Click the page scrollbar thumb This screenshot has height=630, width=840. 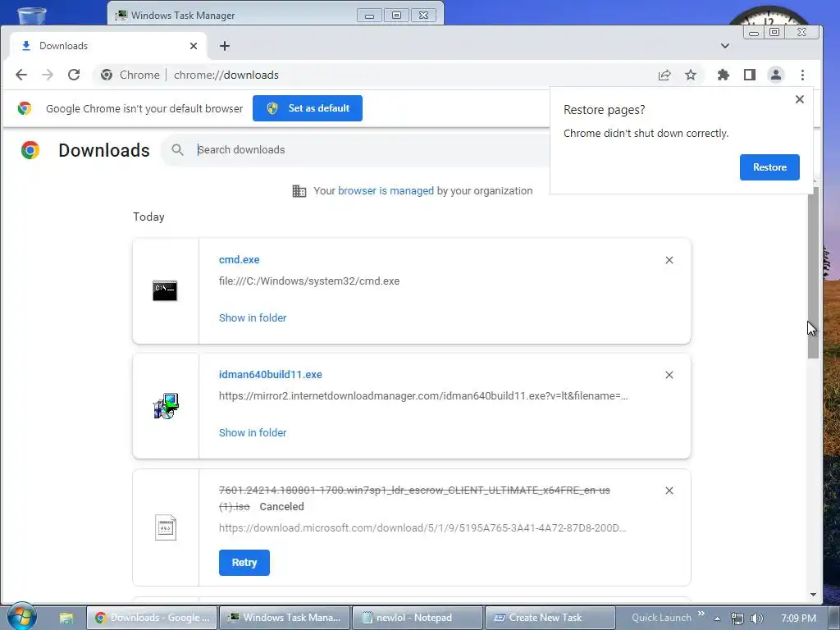tap(813, 272)
